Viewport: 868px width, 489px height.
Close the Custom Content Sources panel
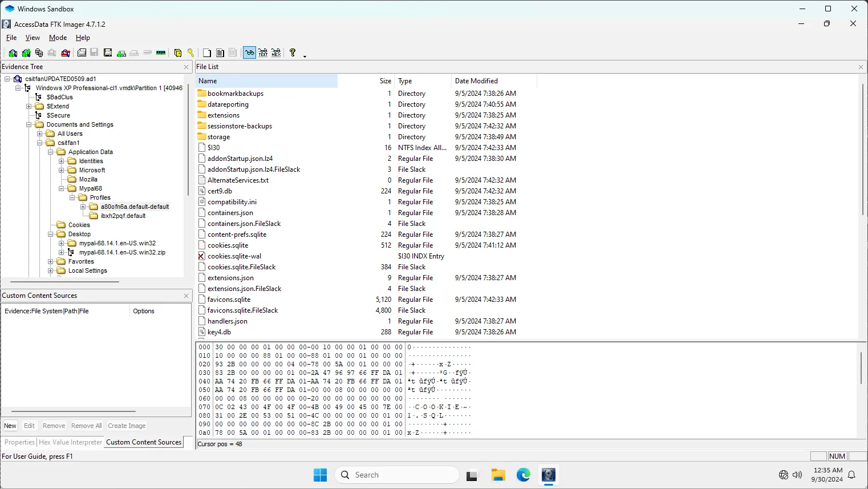click(186, 296)
